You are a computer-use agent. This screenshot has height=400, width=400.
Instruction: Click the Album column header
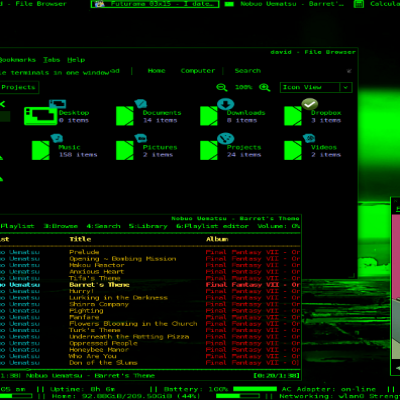pos(217,239)
